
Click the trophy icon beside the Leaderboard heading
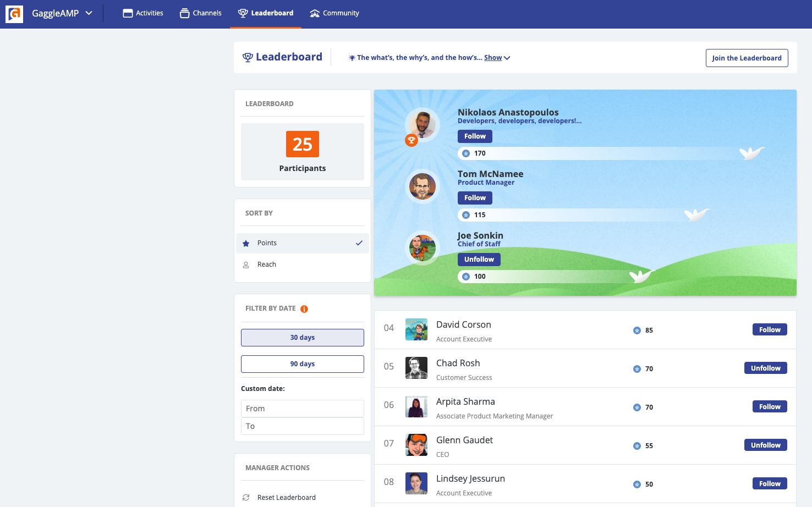tap(248, 57)
